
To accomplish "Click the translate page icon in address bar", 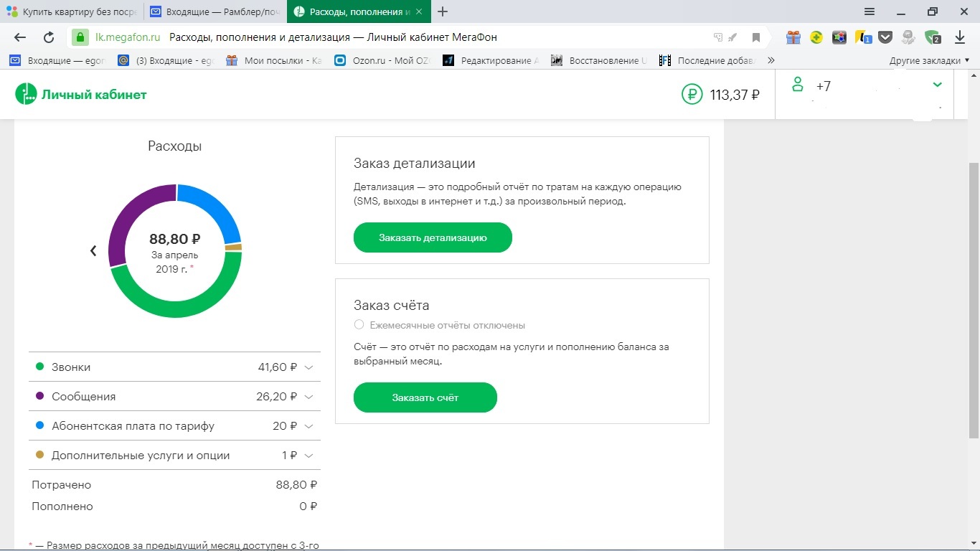I will coord(718,37).
